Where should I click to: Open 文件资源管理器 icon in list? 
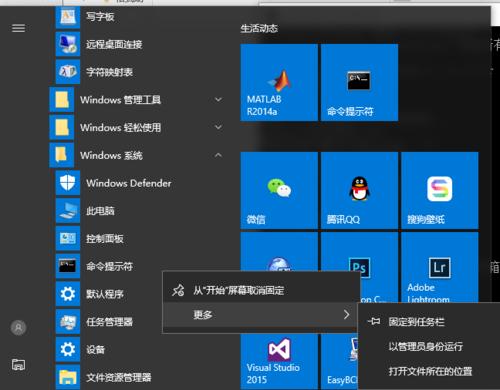tap(68, 377)
